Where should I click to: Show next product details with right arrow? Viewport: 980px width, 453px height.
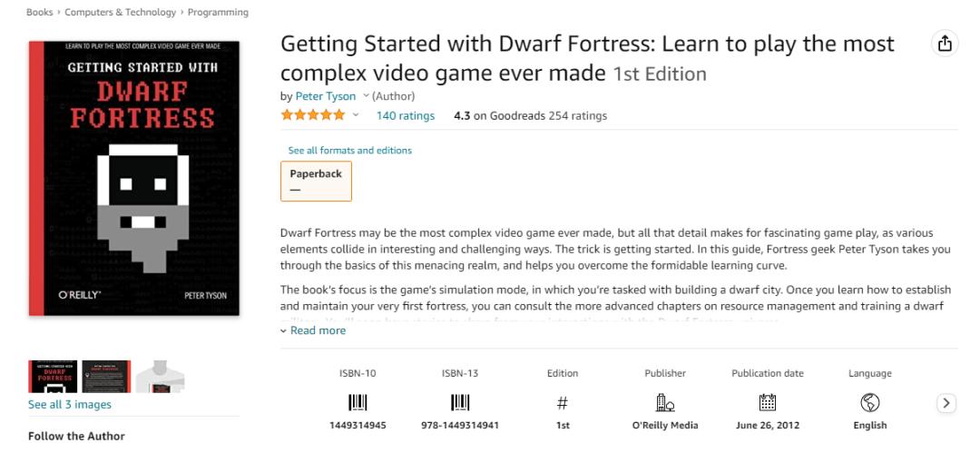(x=946, y=403)
